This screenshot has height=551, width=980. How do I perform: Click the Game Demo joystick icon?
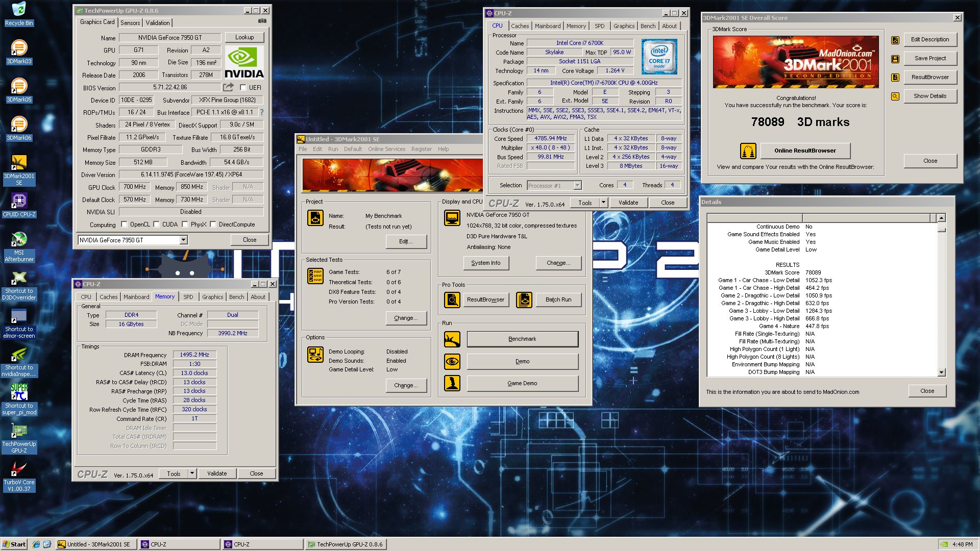tap(452, 383)
